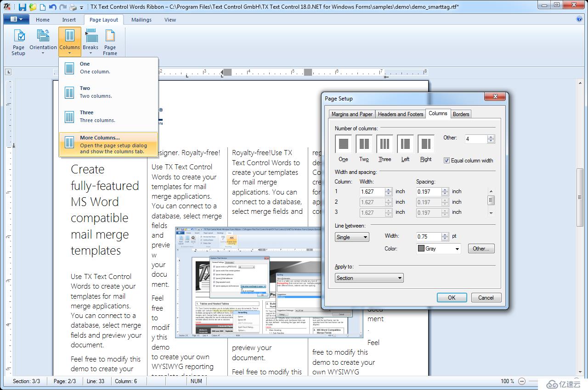Increase column 1 width with stepper up arrow
The width and height of the screenshot is (588, 390).
coord(389,189)
